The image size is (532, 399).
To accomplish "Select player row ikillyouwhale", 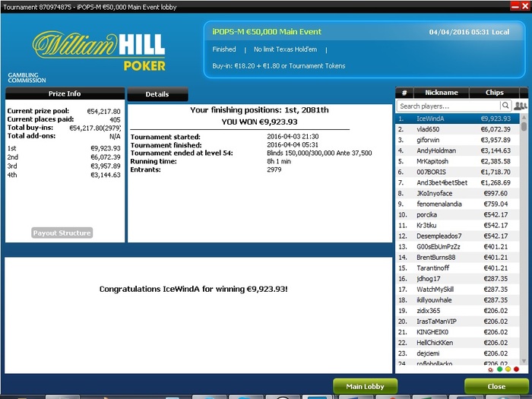I will point(458,300).
